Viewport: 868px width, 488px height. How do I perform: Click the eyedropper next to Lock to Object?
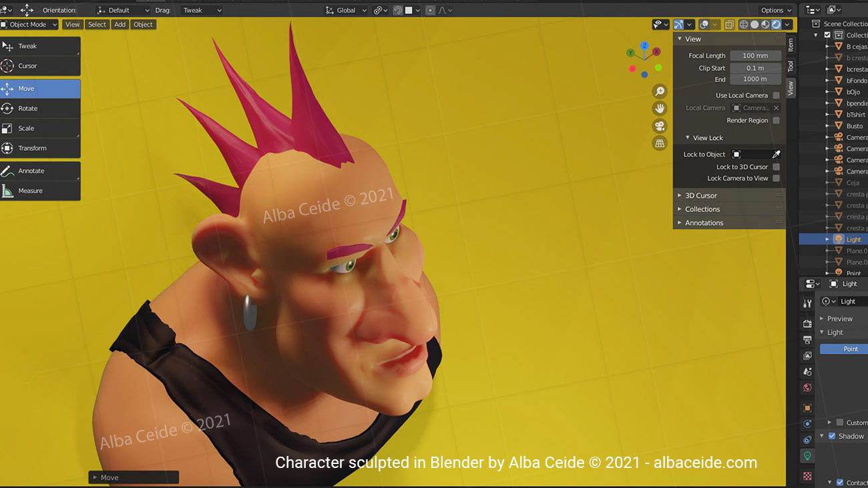[776, 154]
